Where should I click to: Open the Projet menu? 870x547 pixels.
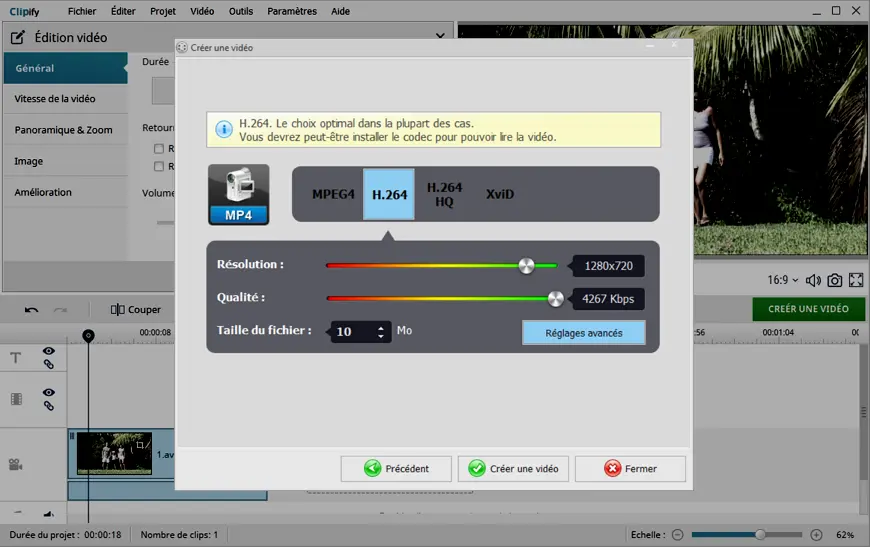(163, 11)
